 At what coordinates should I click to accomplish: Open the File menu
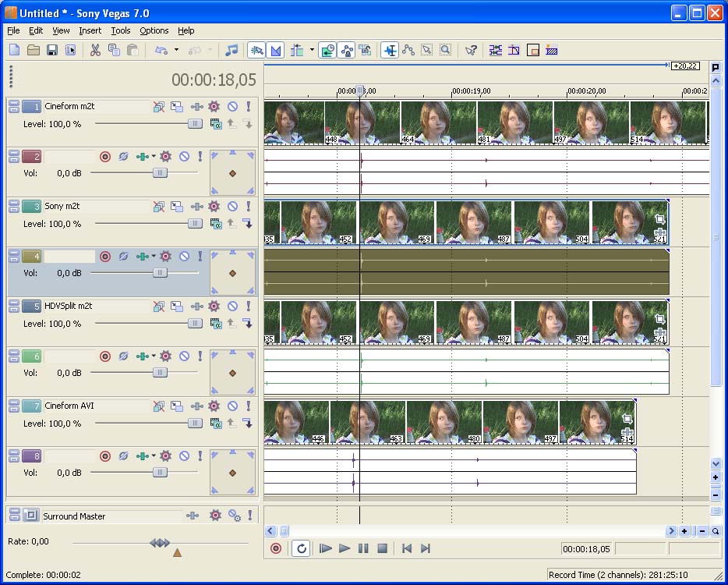[13, 30]
